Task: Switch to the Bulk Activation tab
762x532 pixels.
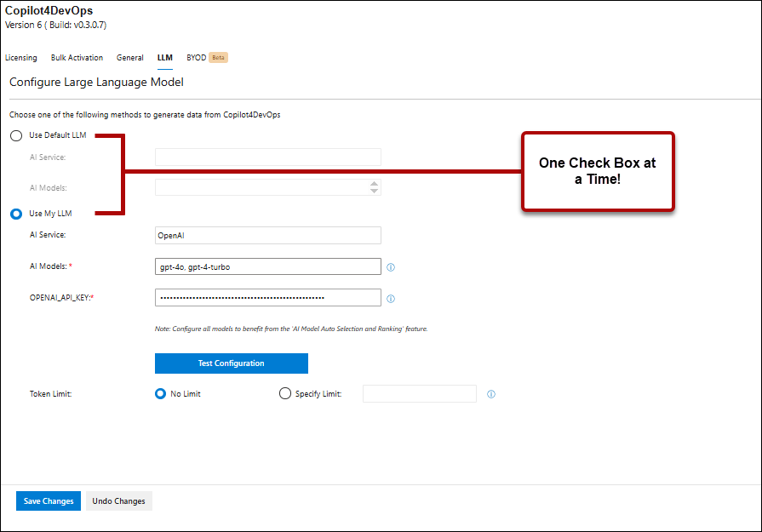Action: pyautogui.click(x=77, y=58)
